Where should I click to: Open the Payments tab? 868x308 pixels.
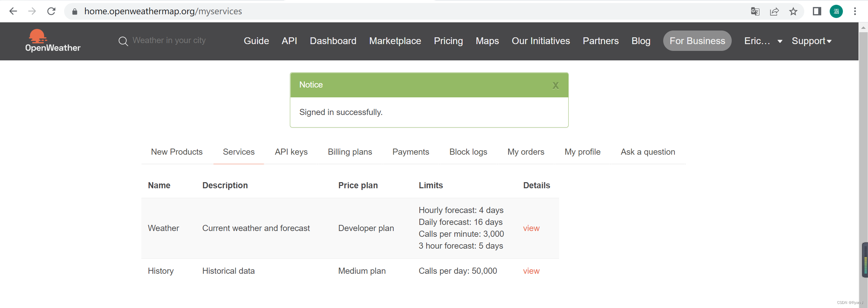(x=411, y=152)
